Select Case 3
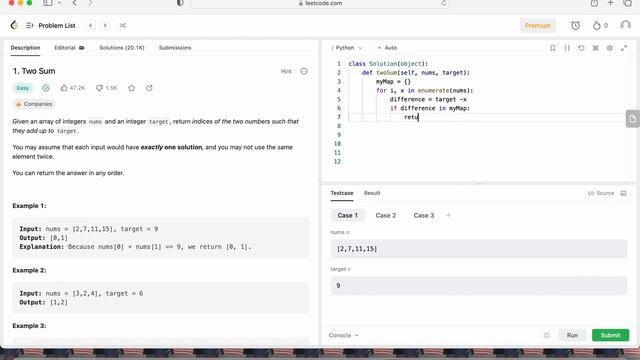This screenshot has height=360, width=640. [424, 215]
